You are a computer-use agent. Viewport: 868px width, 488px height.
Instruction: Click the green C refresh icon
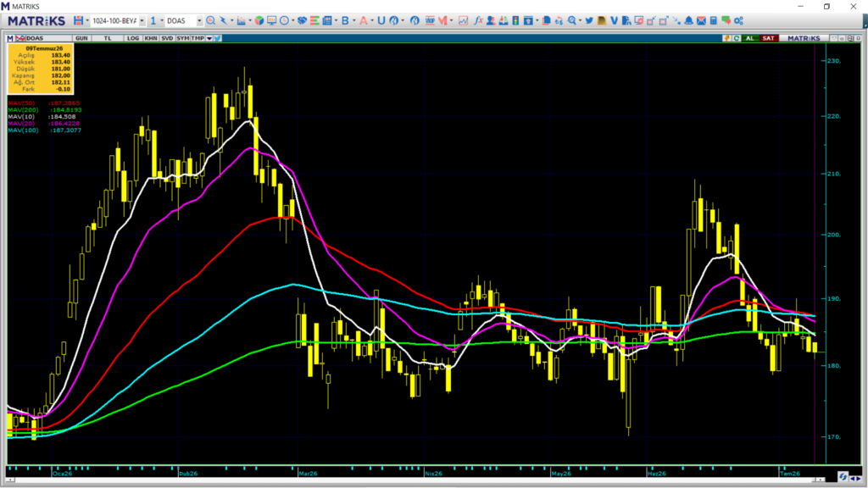coord(737,38)
